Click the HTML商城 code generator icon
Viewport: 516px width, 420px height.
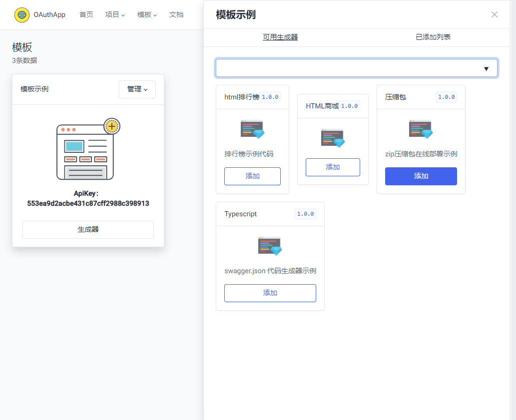pos(333,138)
